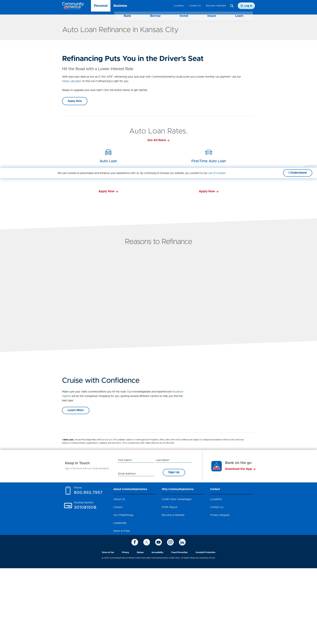Open the Invest menu
This screenshot has height=644, width=317.
pyautogui.click(x=184, y=16)
